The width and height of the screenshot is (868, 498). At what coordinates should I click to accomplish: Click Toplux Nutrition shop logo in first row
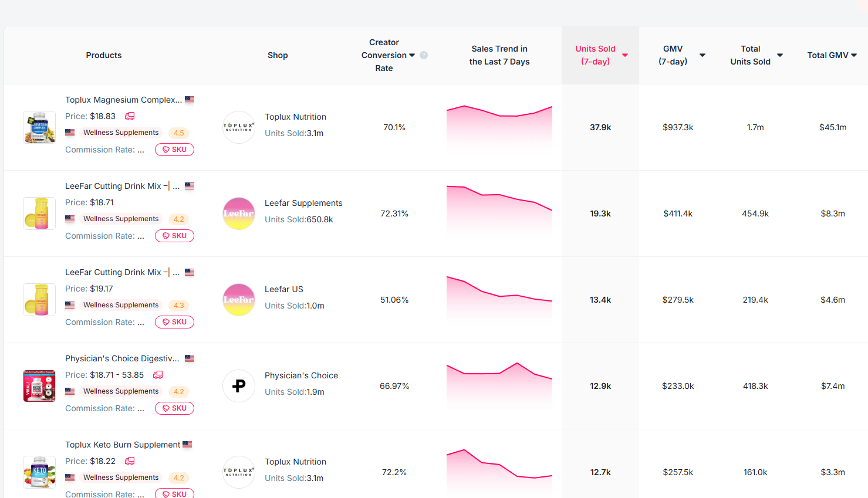(x=239, y=127)
